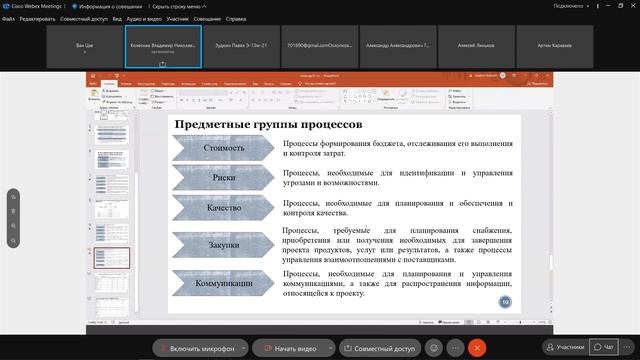Open the Участники panel
Image resolution: width=640 pixels, height=360 pixels.
tap(566, 347)
